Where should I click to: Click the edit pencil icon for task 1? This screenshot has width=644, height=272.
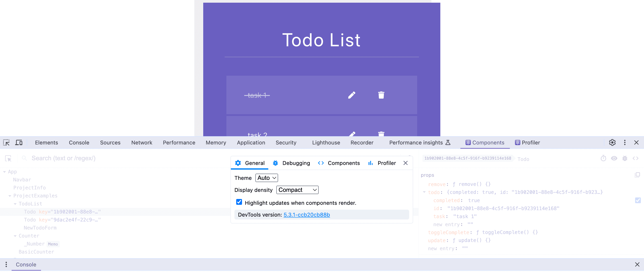351,95
